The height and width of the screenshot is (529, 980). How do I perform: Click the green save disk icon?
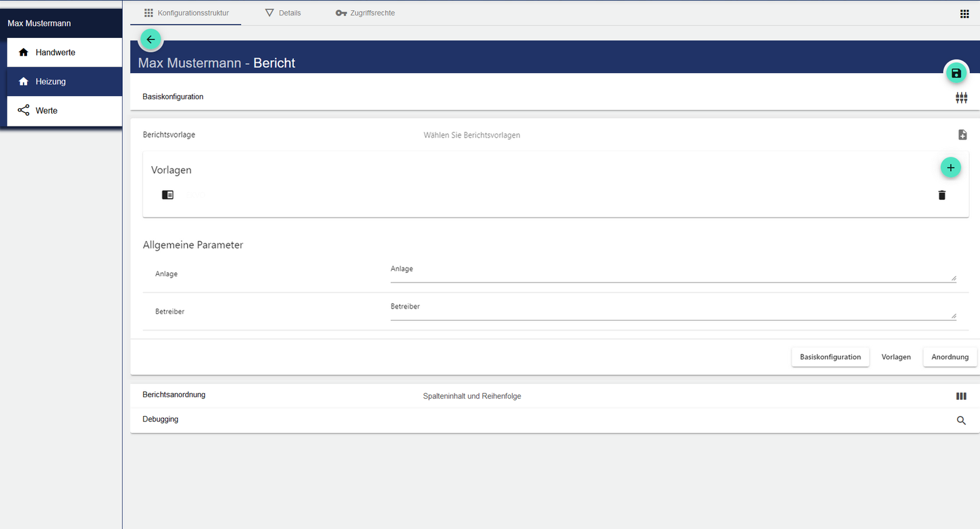[x=956, y=74]
